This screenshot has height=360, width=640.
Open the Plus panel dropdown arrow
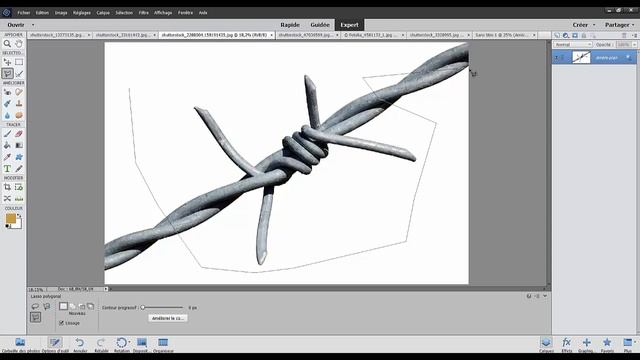(635, 342)
